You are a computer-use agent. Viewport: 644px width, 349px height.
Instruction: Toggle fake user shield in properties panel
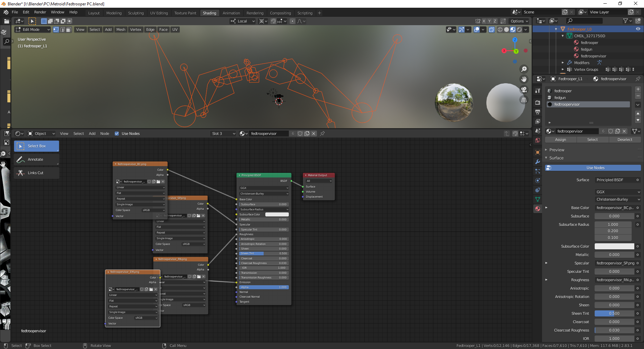tap(611, 131)
